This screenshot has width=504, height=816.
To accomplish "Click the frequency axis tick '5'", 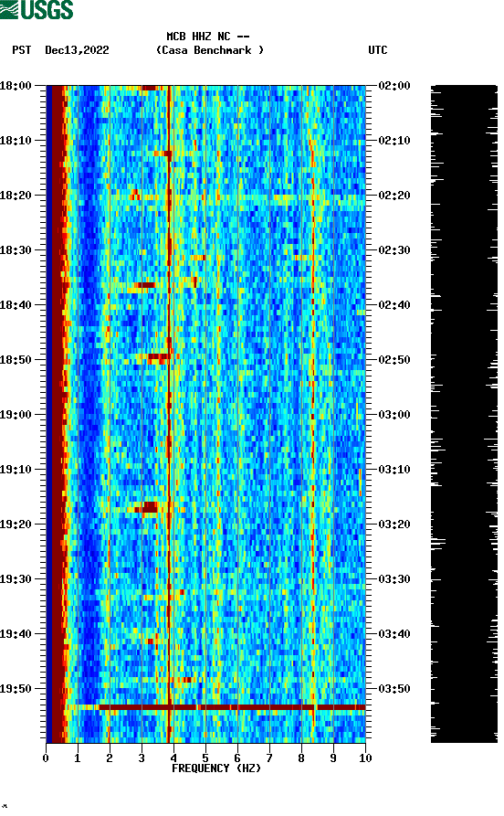I will pyautogui.click(x=205, y=758).
